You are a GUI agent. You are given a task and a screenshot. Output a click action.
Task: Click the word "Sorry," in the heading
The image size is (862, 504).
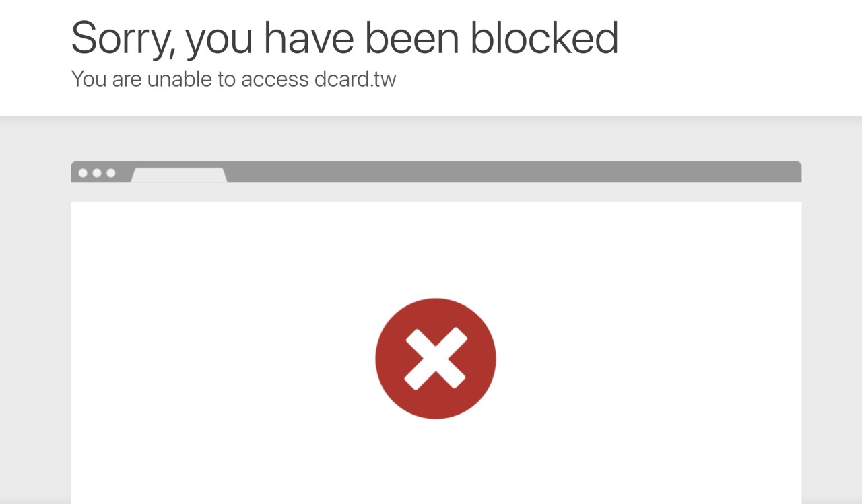pyautogui.click(x=124, y=39)
